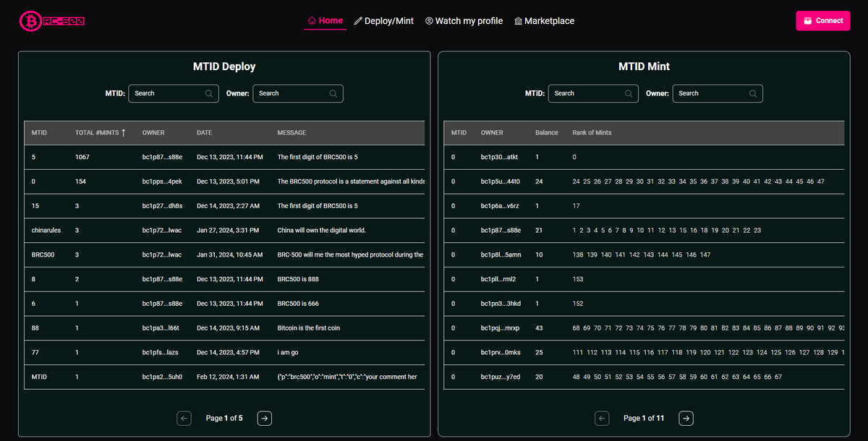Go to previous page in MTID Mint

click(x=602, y=418)
